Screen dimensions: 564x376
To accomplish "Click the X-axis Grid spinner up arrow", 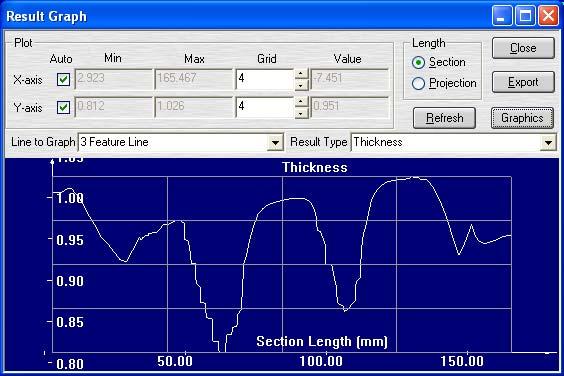I will point(301,74).
